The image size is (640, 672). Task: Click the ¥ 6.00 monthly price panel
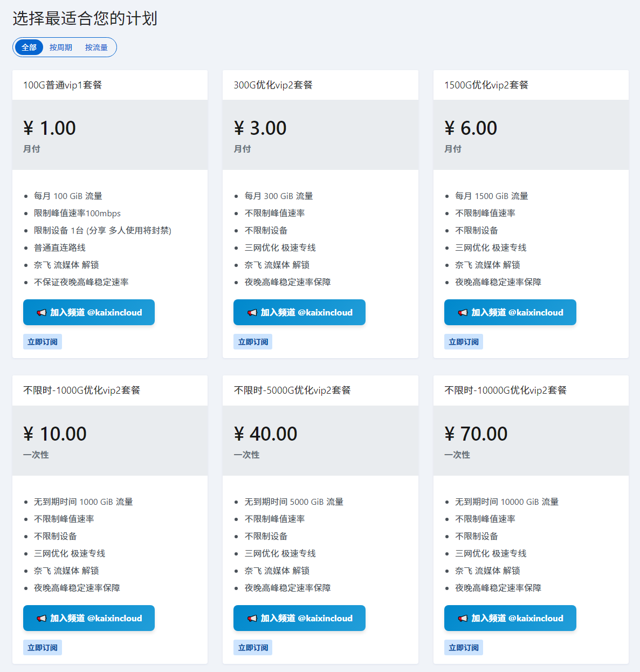531,135
